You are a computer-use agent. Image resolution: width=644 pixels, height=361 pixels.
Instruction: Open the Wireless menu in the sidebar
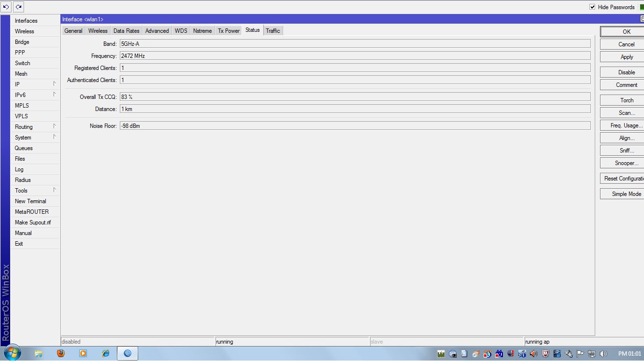[35, 31]
